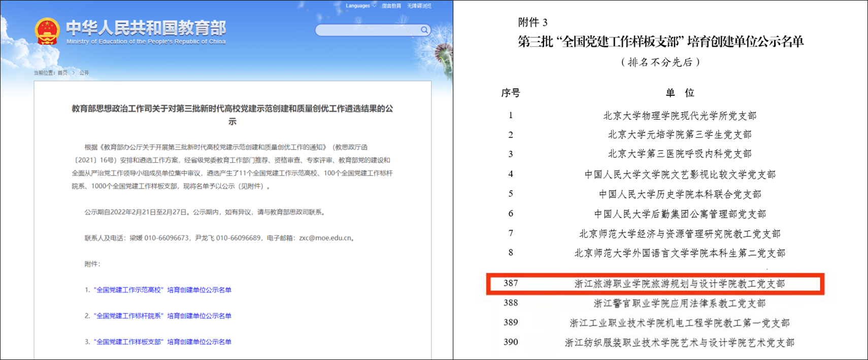Select 浙江旅游职业学院旅游规划与设计学院教工党支部 entry
Screen dimensions: 868x360
680,284
